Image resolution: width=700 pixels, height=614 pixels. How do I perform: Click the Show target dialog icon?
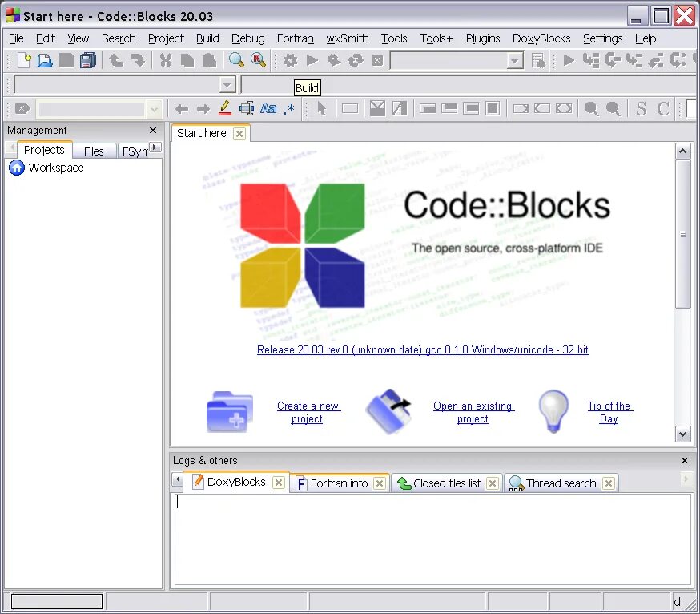(538, 60)
